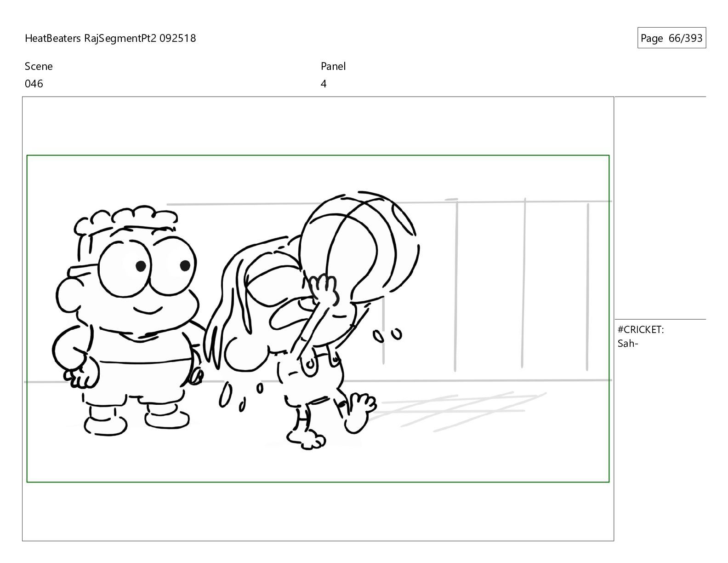Click the scene number '046'
This screenshot has width=728, height=563.
click(34, 84)
